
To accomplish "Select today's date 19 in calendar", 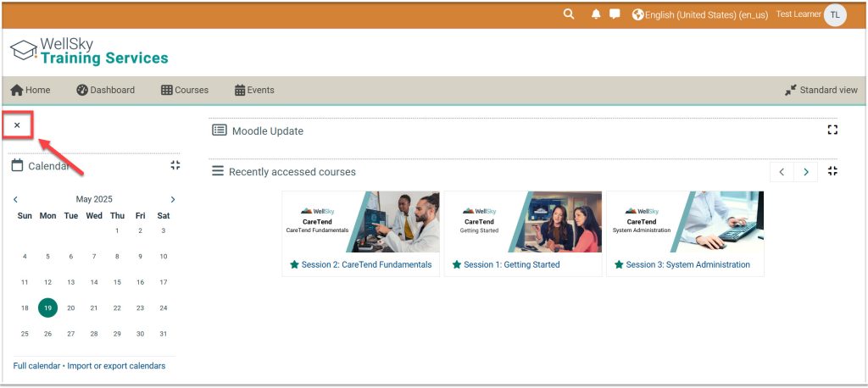I will pyautogui.click(x=47, y=308).
